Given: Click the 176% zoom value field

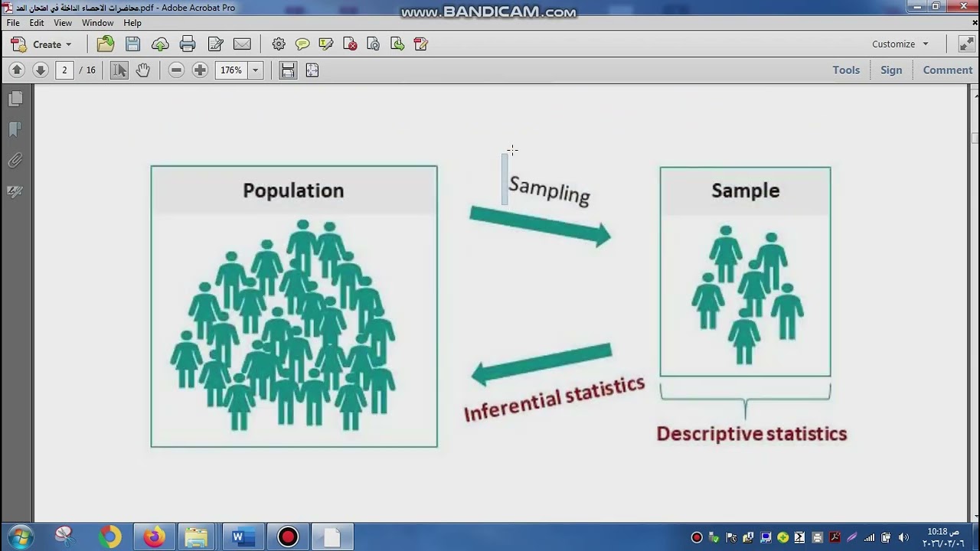Looking at the screenshot, I should pos(231,70).
